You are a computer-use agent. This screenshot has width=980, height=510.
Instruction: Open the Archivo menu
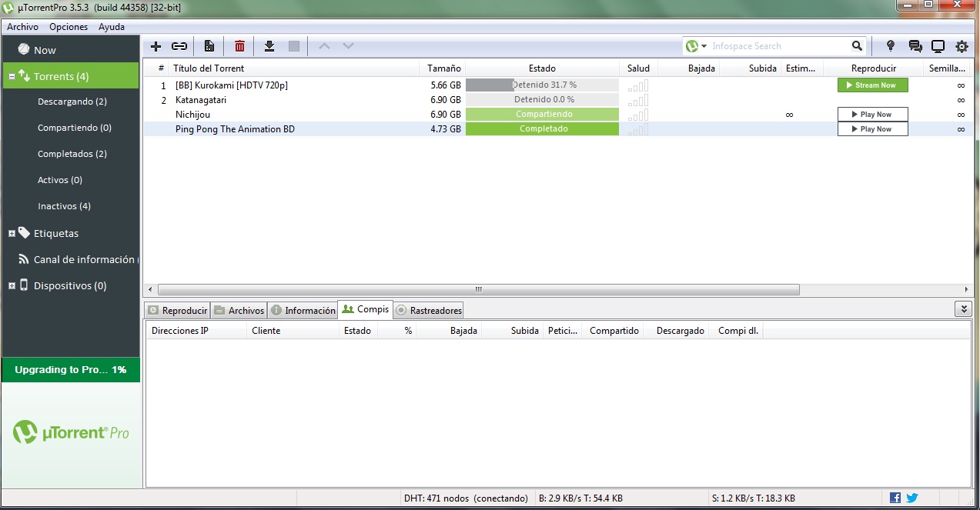[22, 27]
